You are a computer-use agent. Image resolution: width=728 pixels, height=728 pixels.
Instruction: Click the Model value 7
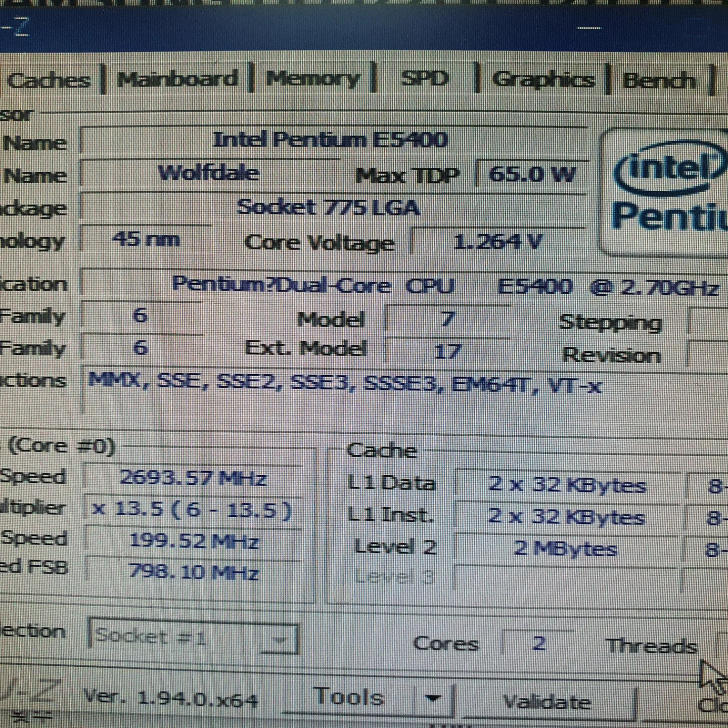(447, 320)
